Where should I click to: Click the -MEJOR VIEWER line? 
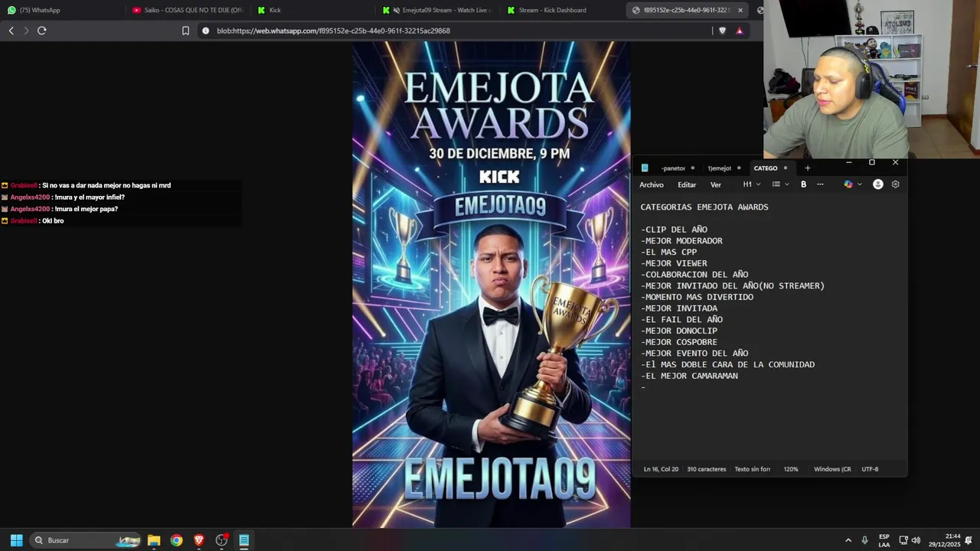coord(674,263)
